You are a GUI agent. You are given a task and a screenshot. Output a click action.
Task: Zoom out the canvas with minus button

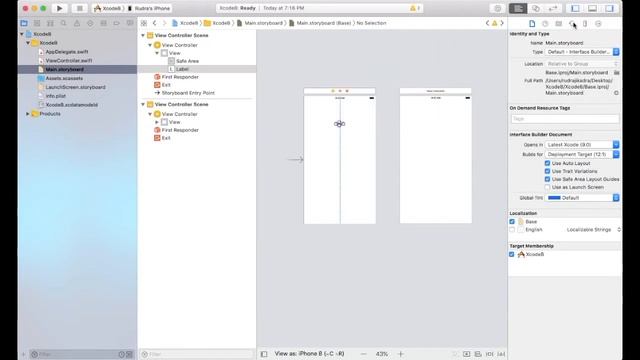(x=363, y=354)
